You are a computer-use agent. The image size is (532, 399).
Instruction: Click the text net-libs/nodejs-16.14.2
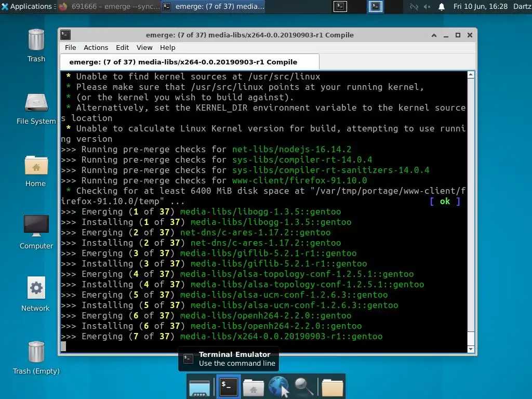point(291,149)
